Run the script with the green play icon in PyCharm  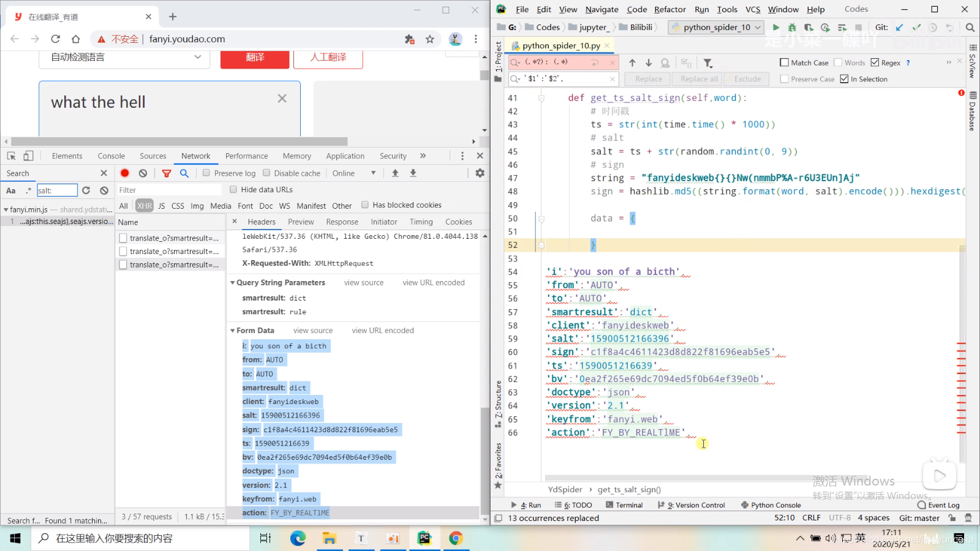pyautogui.click(x=776, y=28)
